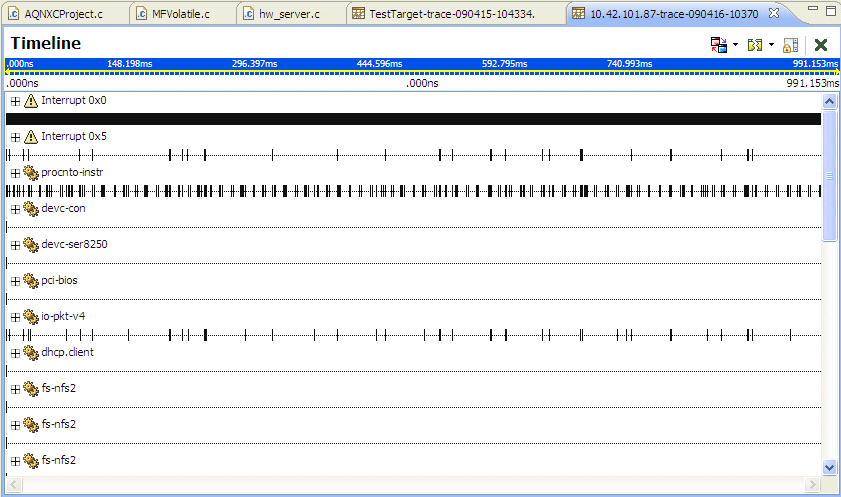
Task: Click the devc-ser8250 process gear icon
Action: point(31,245)
